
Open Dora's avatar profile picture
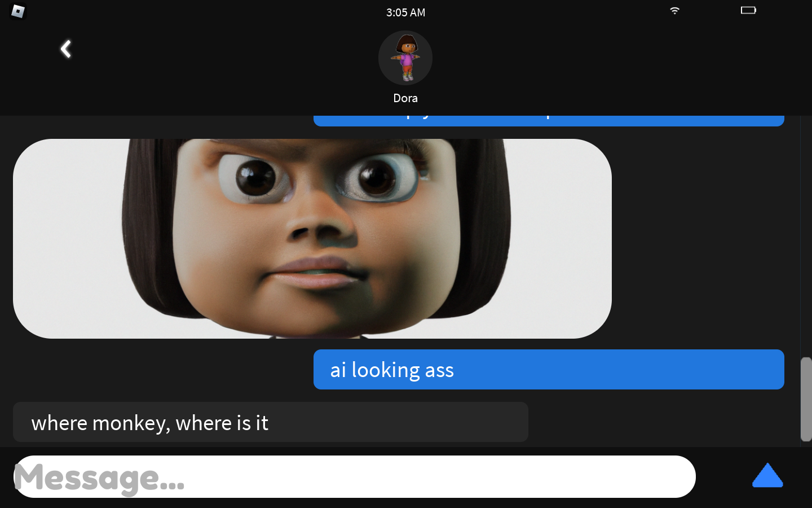pos(405,58)
